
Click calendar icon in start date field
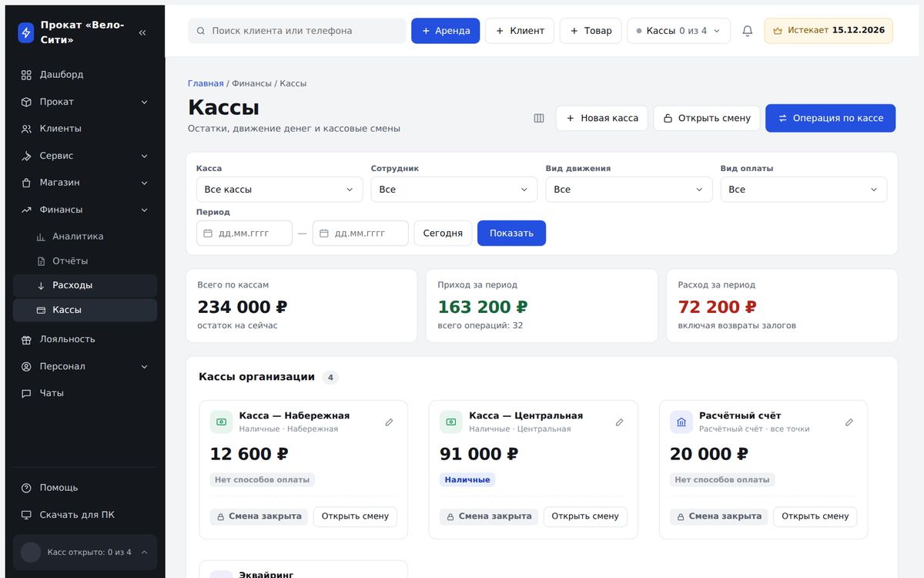[x=208, y=233]
